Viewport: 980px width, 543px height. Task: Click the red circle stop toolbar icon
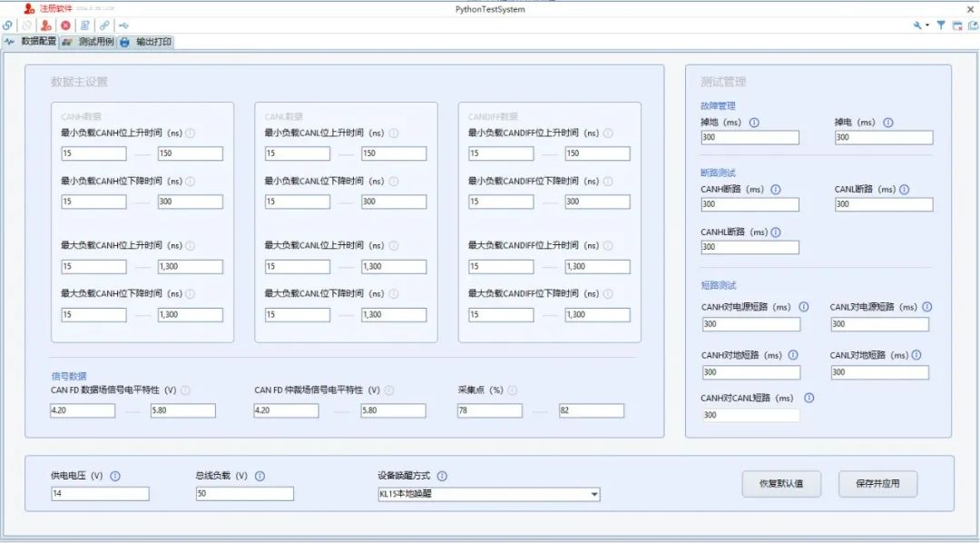65,25
